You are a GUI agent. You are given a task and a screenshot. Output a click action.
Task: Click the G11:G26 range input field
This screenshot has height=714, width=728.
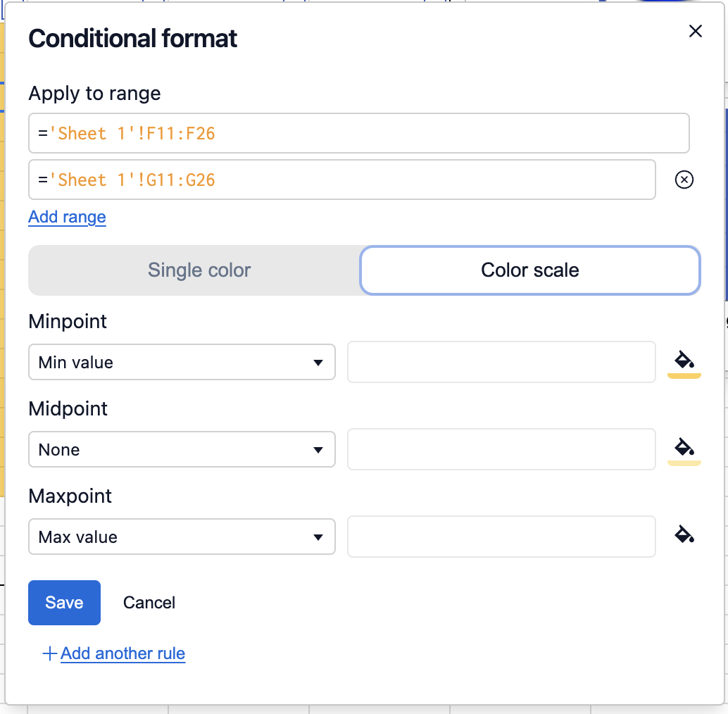click(341, 180)
